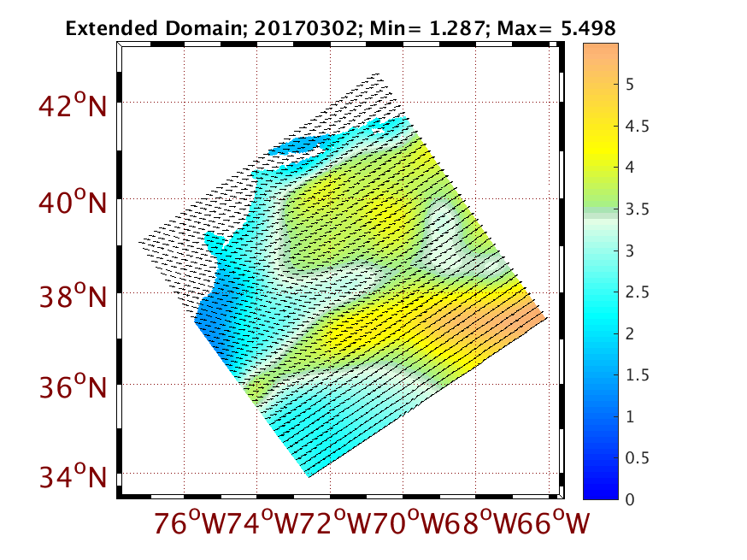Click the colorbar tick label 0.5

point(637,457)
